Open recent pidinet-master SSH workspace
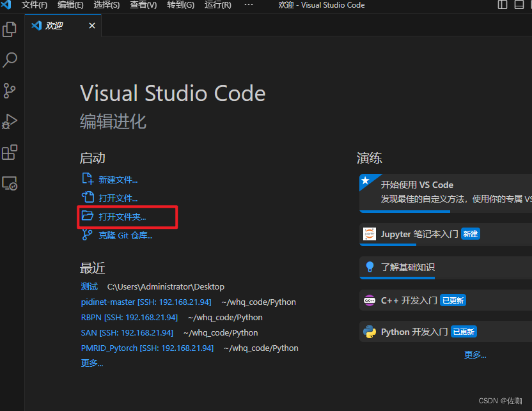This screenshot has height=411, width=532. (x=146, y=302)
